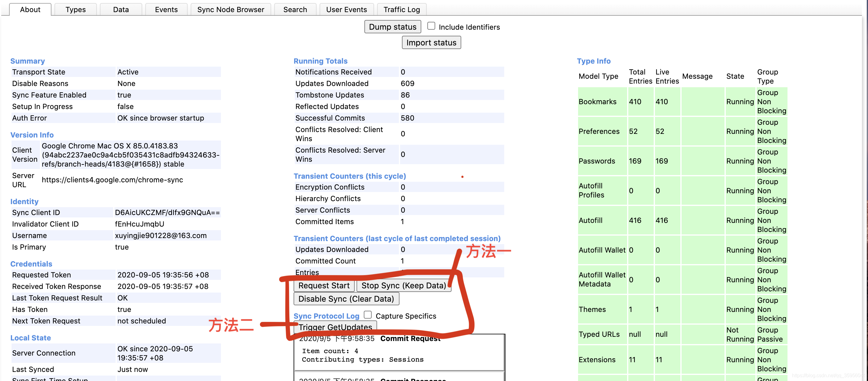Switch to the Traffic Log tab
The width and height of the screenshot is (868, 381).
click(401, 9)
